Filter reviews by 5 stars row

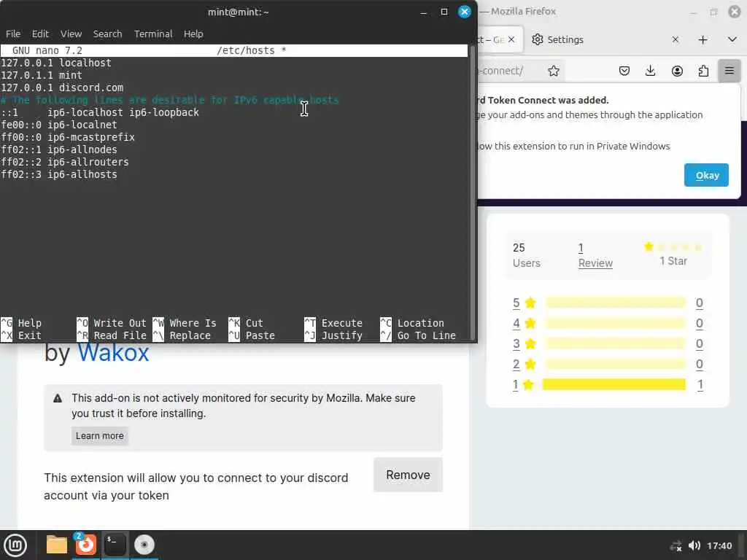(608, 303)
